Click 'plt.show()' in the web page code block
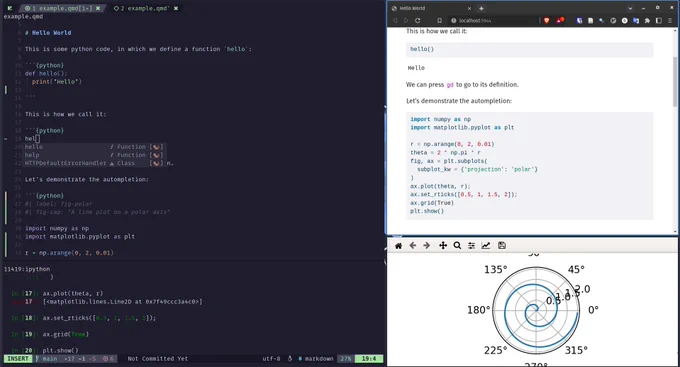 (x=427, y=211)
